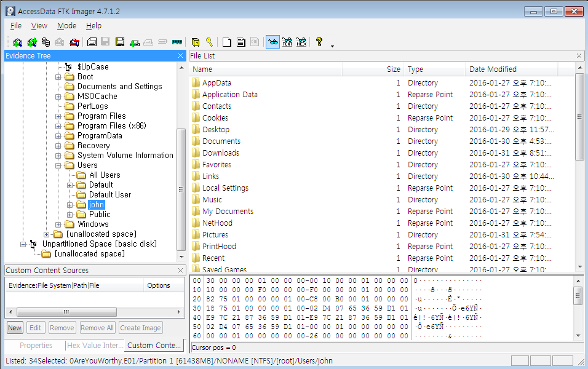The width and height of the screenshot is (588, 369).
Task: Sort file list by Date Modified column
Action: click(512, 69)
